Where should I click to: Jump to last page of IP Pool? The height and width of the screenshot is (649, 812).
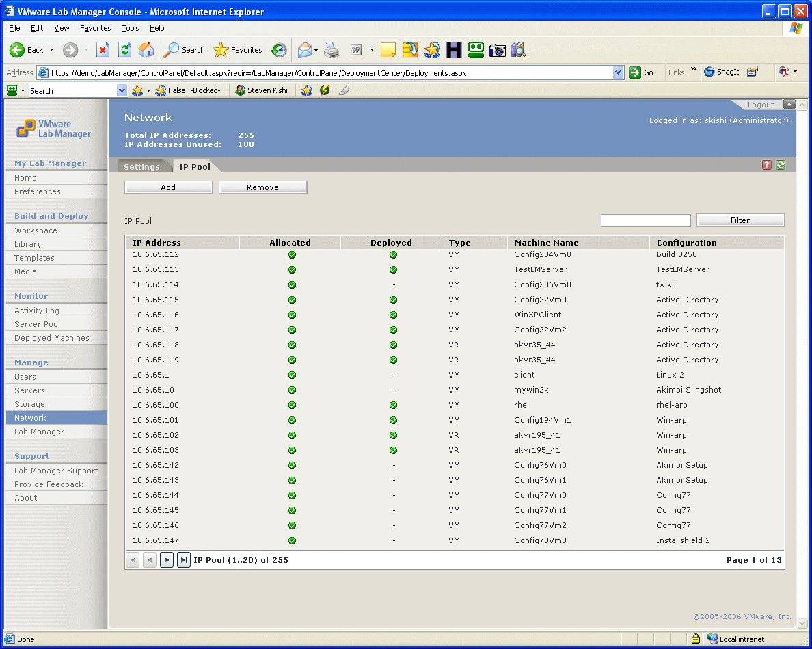click(x=183, y=560)
